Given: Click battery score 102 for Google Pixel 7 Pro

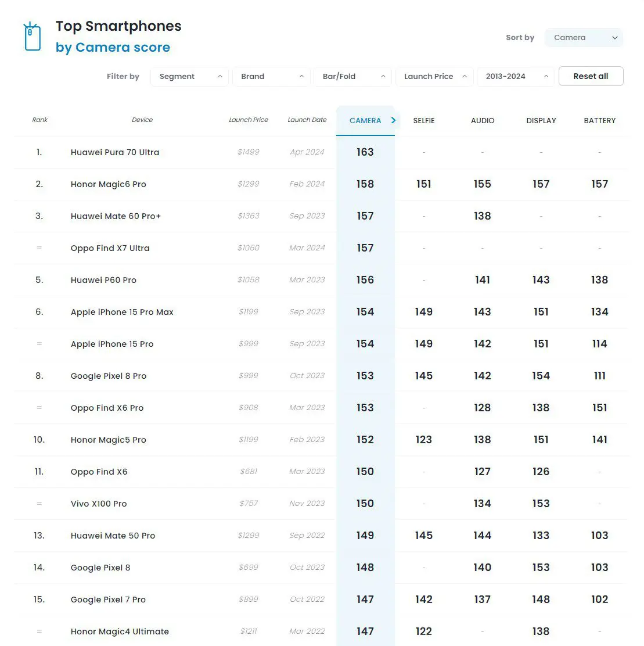Looking at the screenshot, I should point(599,600).
